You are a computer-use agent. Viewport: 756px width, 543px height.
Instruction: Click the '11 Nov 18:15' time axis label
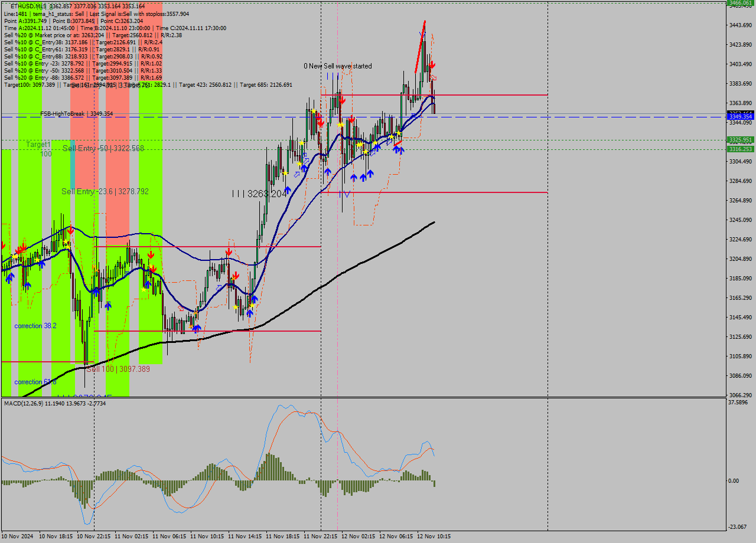click(283, 537)
